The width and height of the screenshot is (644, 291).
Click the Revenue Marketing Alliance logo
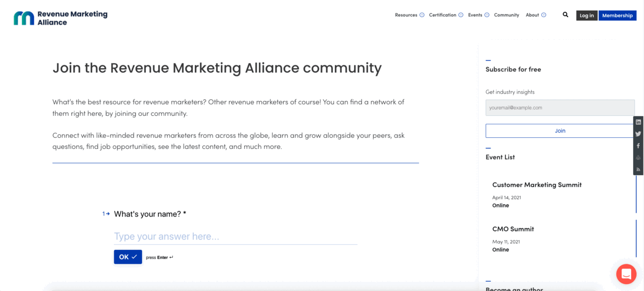(61, 18)
